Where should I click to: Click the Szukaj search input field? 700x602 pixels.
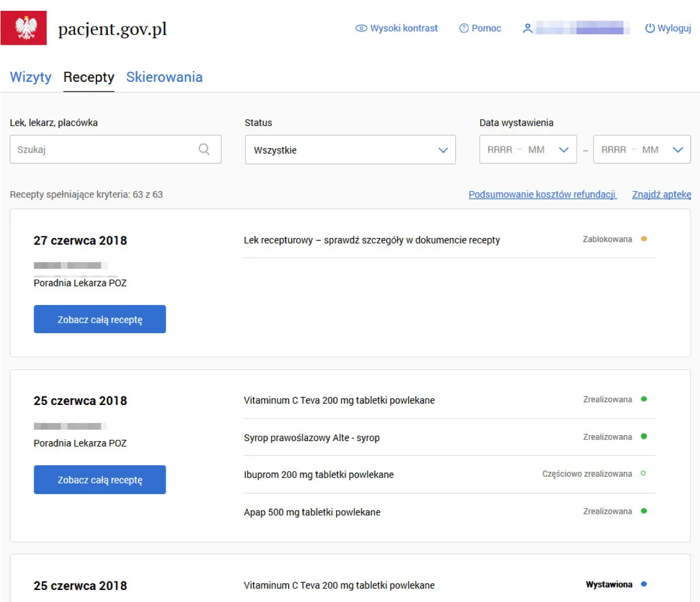tap(90, 149)
